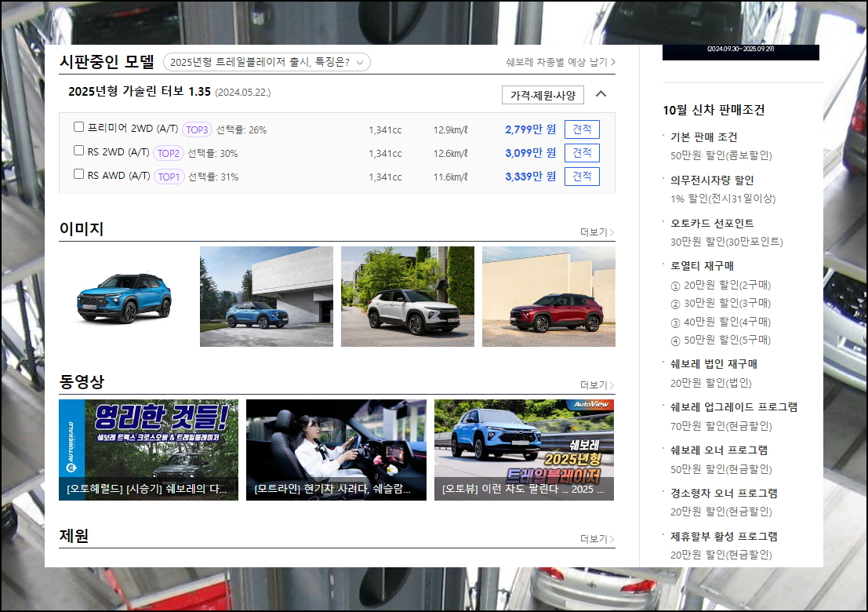Click the 3,099만 원 price
868x612 pixels.
530,153
